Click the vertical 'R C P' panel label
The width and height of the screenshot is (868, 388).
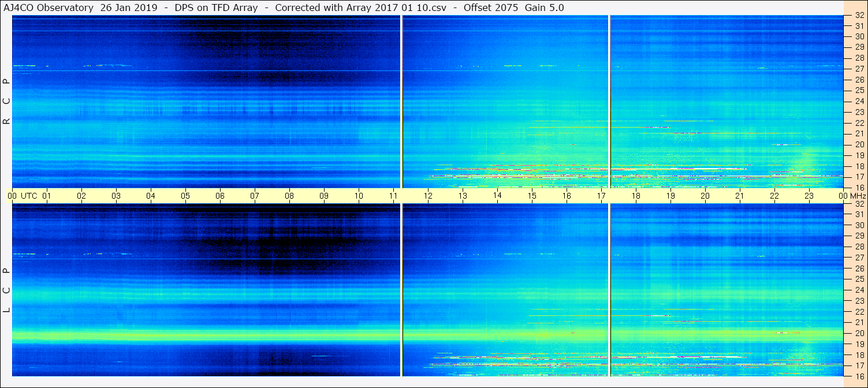[x=7, y=102]
